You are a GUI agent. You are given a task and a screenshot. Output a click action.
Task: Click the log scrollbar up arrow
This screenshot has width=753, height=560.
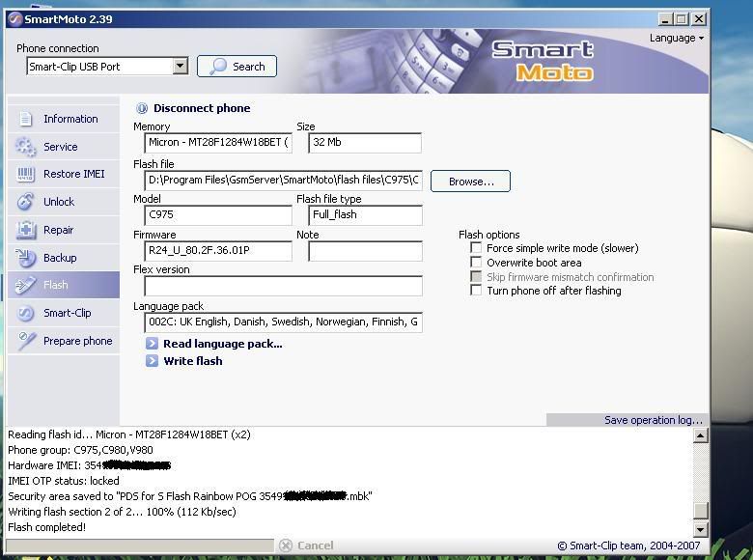(x=701, y=435)
